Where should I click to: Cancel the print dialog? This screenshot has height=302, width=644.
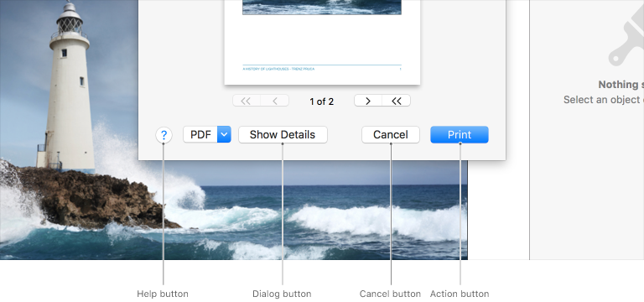pos(391,135)
